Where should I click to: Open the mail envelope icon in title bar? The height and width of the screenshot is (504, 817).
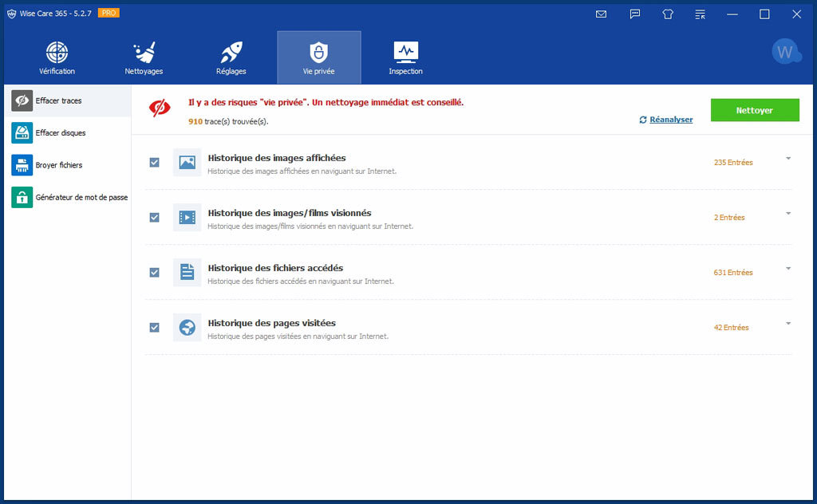602,14
